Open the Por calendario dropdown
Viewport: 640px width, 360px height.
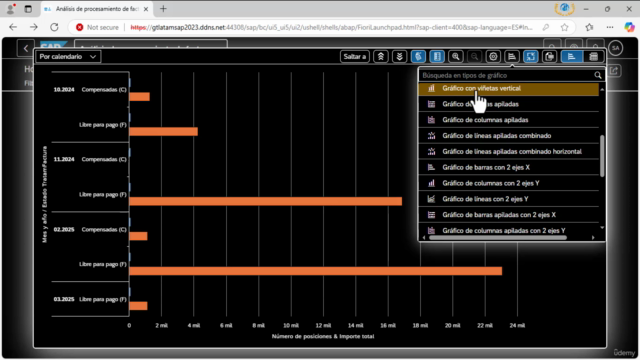68,57
